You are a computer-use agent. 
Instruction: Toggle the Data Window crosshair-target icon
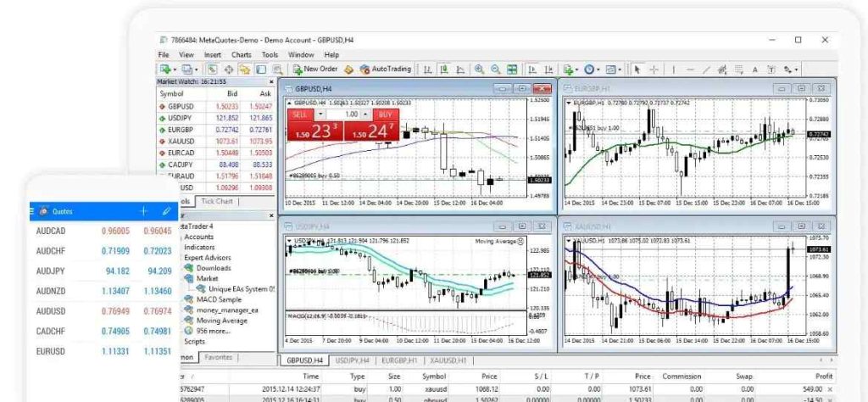click(x=229, y=70)
